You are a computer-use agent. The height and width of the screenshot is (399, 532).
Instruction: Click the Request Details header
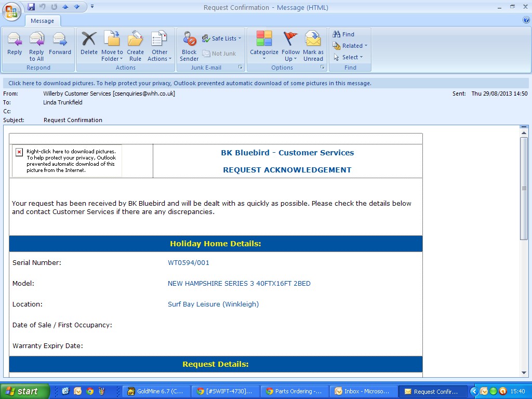(216, 364)
